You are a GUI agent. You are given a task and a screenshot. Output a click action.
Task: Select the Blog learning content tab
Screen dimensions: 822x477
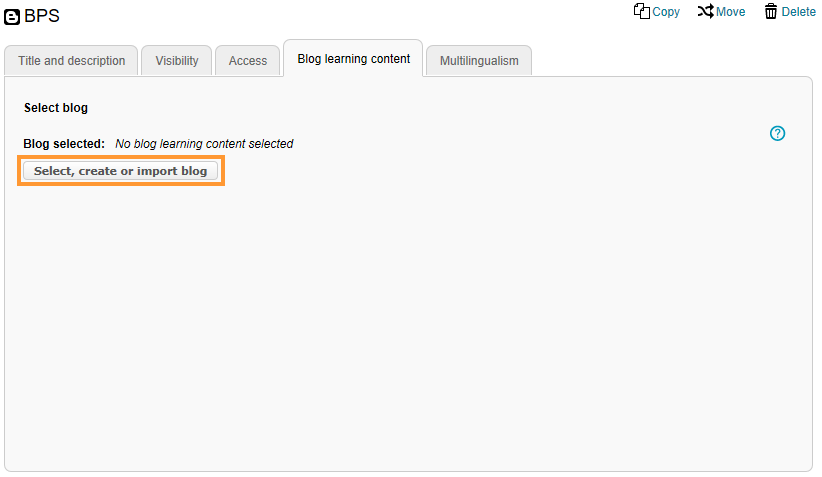click(x=354, y=59)
